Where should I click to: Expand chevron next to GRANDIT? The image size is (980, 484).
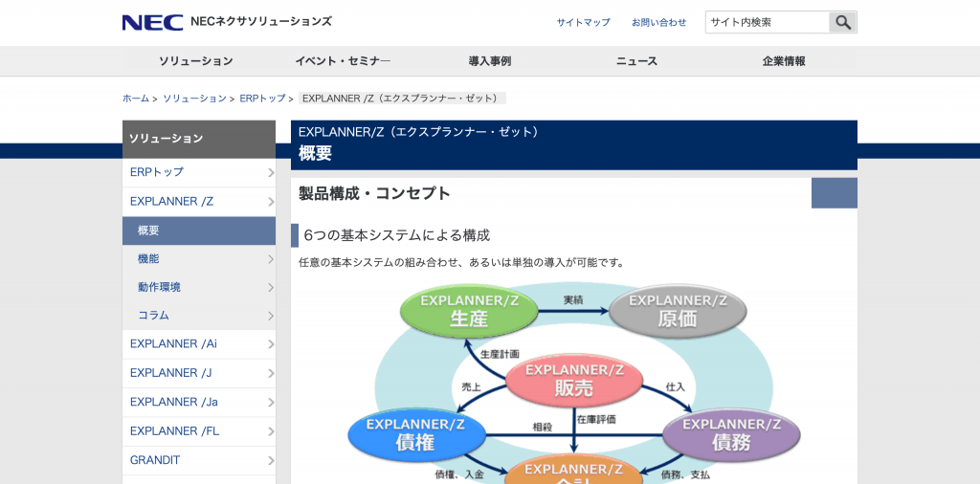(x=271, y=461)
